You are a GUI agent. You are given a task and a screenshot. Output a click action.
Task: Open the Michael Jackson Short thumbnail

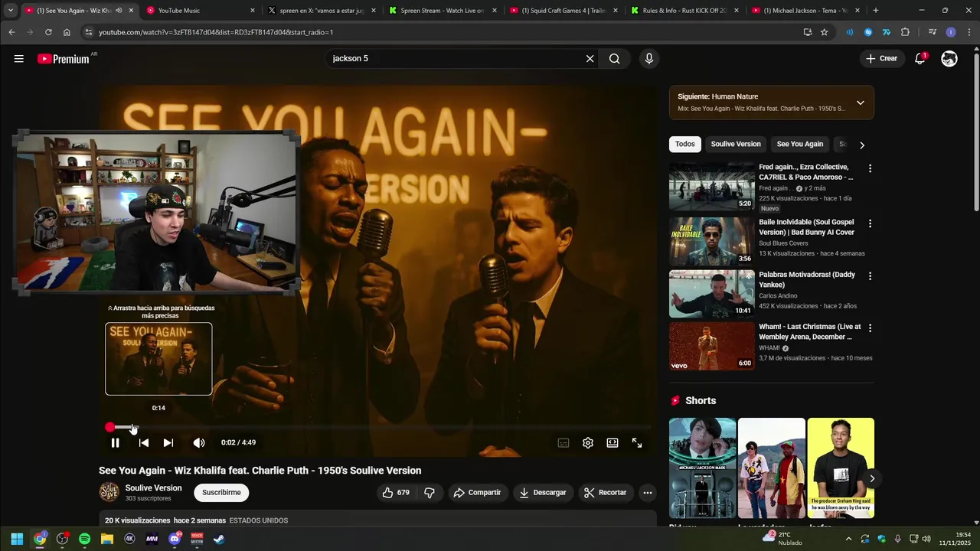[702, 468]
